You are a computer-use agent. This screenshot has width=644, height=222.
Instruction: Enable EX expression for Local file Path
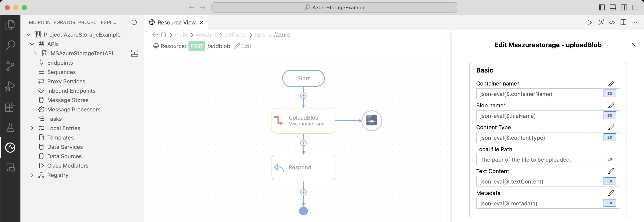(x=610, y=159)
